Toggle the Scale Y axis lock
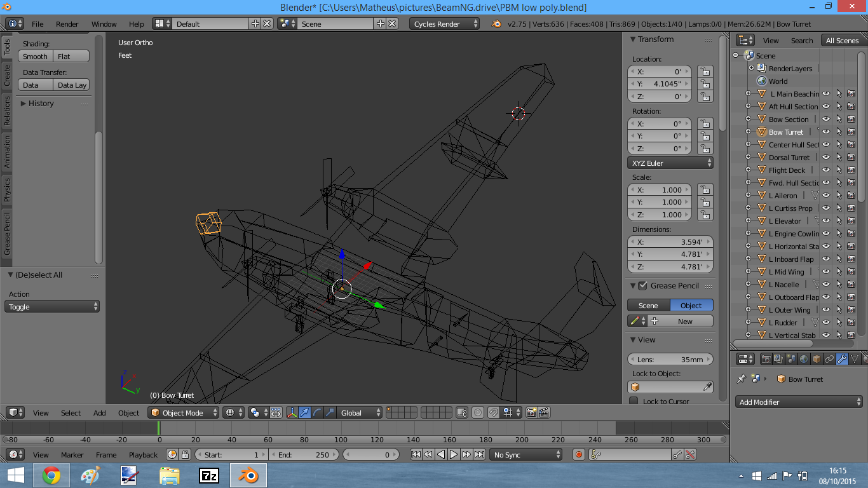This screenshot has width=868, height=488. point(705,202)
